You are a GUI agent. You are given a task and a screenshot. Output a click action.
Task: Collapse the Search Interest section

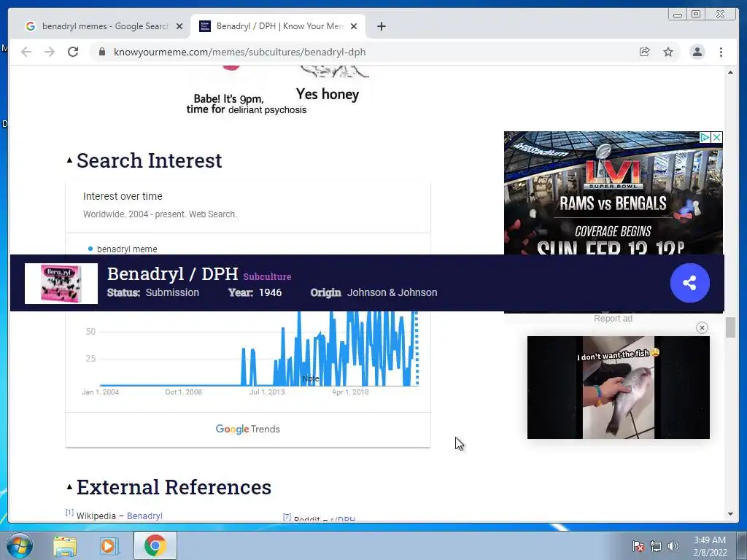pos(69,160)
